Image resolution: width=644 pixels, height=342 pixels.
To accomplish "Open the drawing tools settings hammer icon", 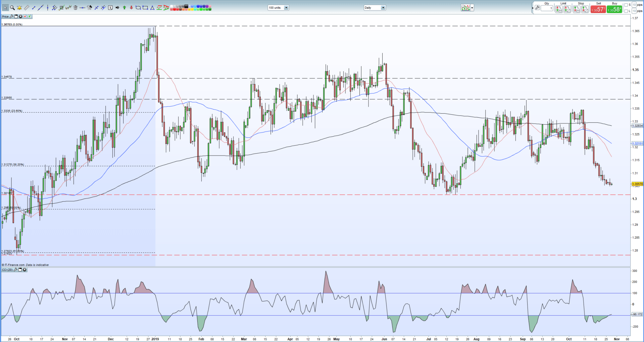I will coord(89,8).
